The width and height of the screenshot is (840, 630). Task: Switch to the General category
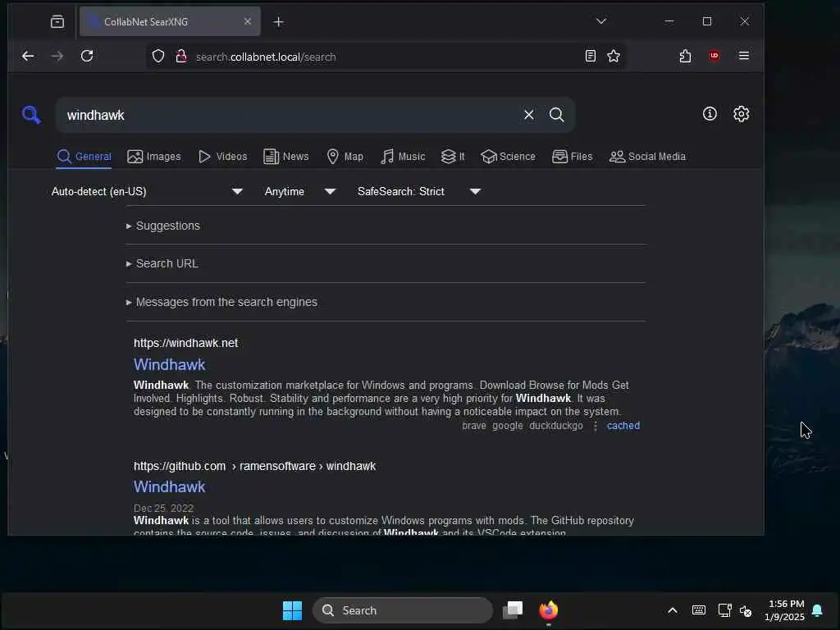(x=84, y=157)
